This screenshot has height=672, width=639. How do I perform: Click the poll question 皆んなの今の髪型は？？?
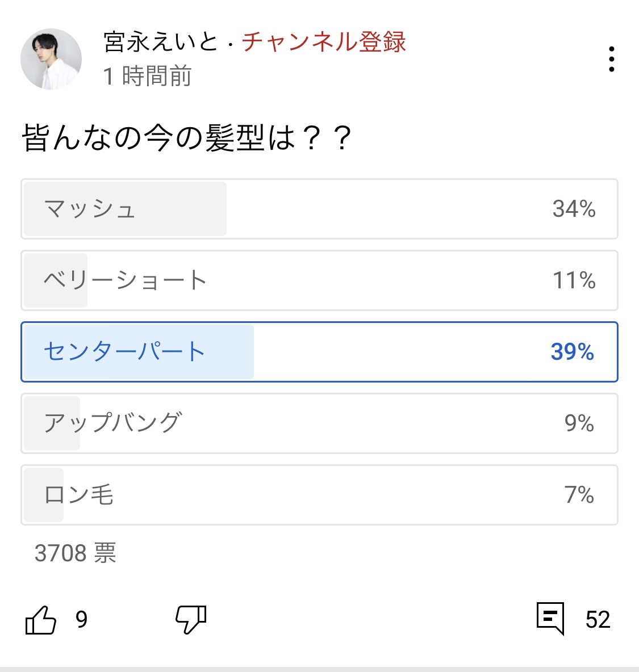pyautogui.click(x=187, y=138)
